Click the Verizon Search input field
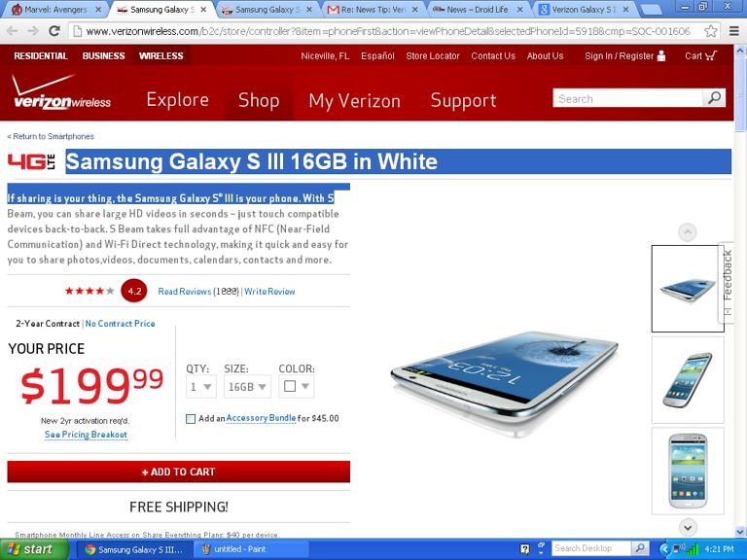The height and width of the screenshot is (560, 747). (627, 98)
